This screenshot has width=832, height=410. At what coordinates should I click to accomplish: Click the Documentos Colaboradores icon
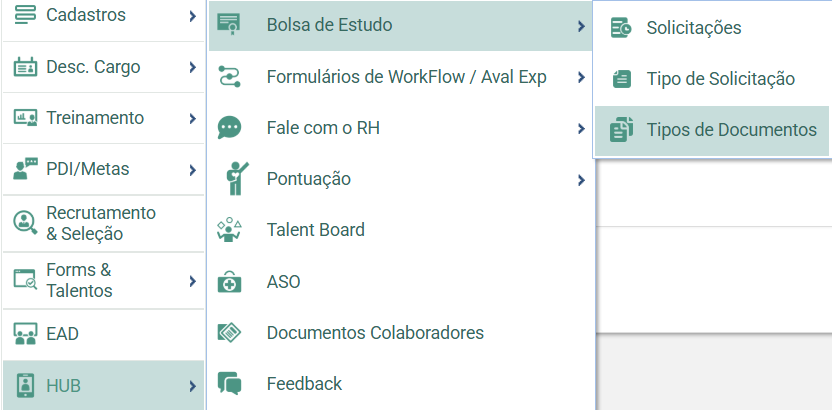pyautogui.click(x=229, y=333)
